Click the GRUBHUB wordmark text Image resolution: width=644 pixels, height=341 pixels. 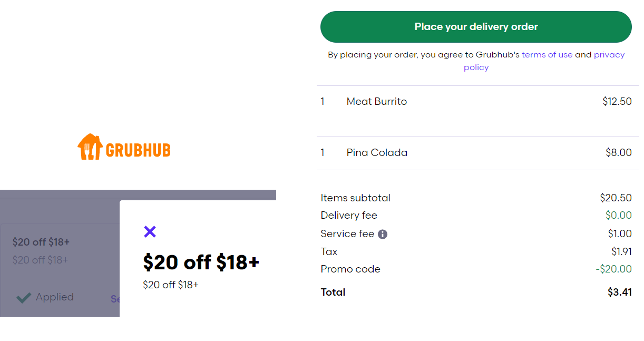[x=138, y=150]
